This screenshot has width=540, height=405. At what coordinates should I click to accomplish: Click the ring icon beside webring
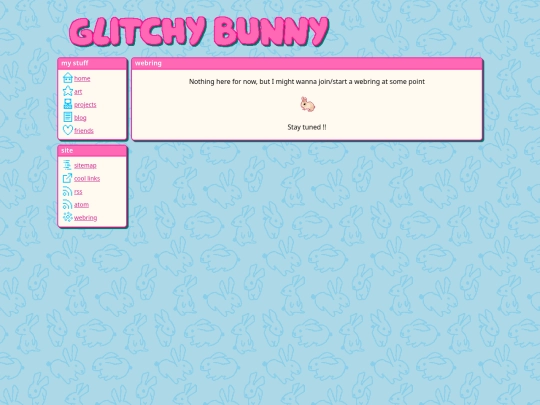pos(68,217)
